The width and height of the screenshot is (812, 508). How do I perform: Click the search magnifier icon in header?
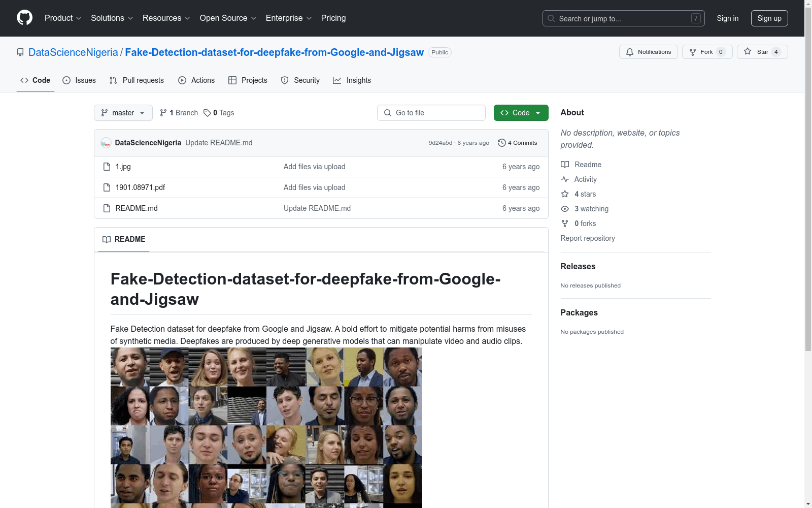click(x=551, y=18)
